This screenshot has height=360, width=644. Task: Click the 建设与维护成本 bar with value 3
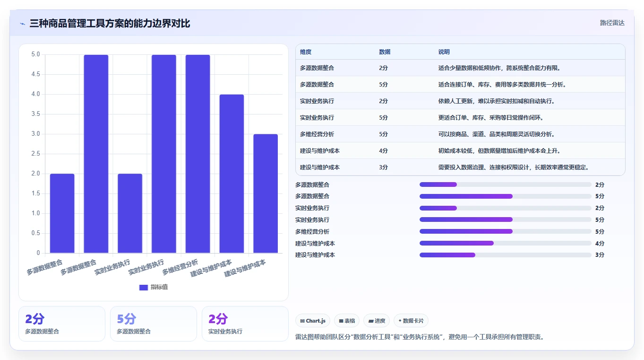[x=266, y=193]
